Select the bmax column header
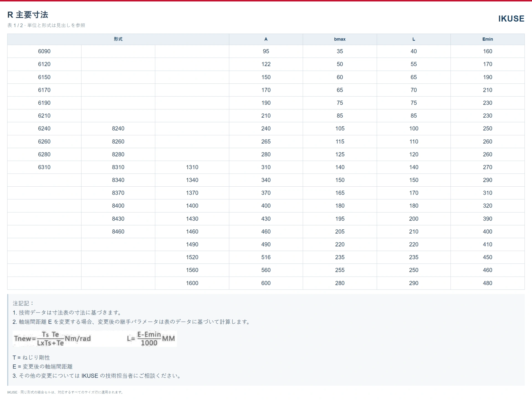This screenshot has height=401, width=532. click(x=340, y=39)
